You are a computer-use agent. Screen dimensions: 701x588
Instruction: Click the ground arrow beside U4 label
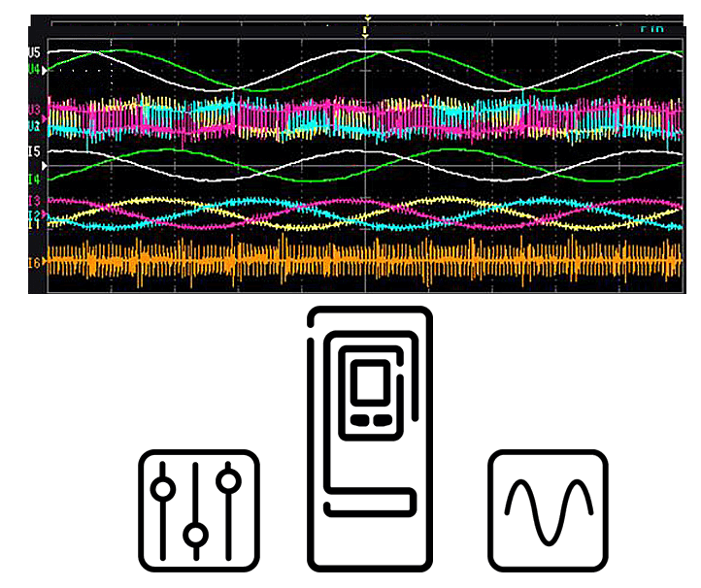coord(46,70)
